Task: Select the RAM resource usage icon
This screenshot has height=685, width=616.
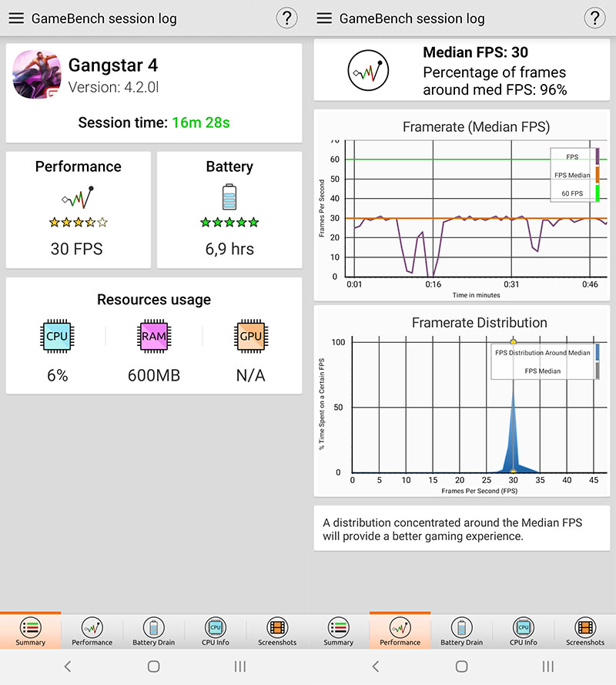Action: point(154,336)
